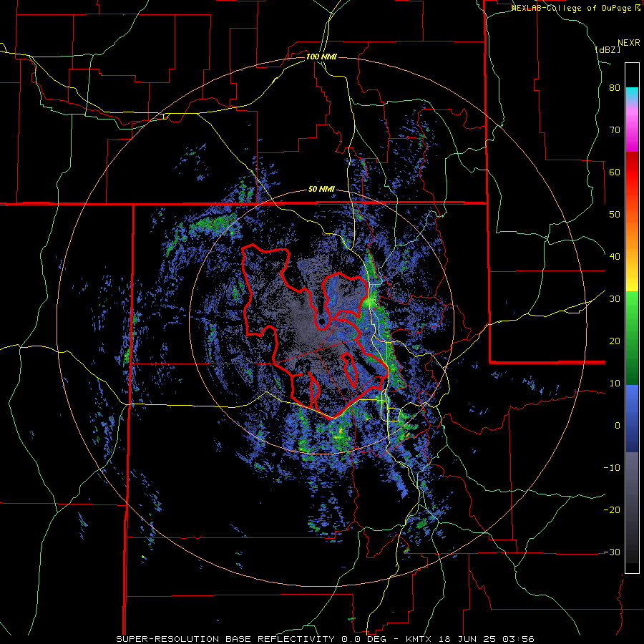Click the -30 value on dBZ scale
The width and height of the screenshot is (644, 644).
tap(612, 552)
